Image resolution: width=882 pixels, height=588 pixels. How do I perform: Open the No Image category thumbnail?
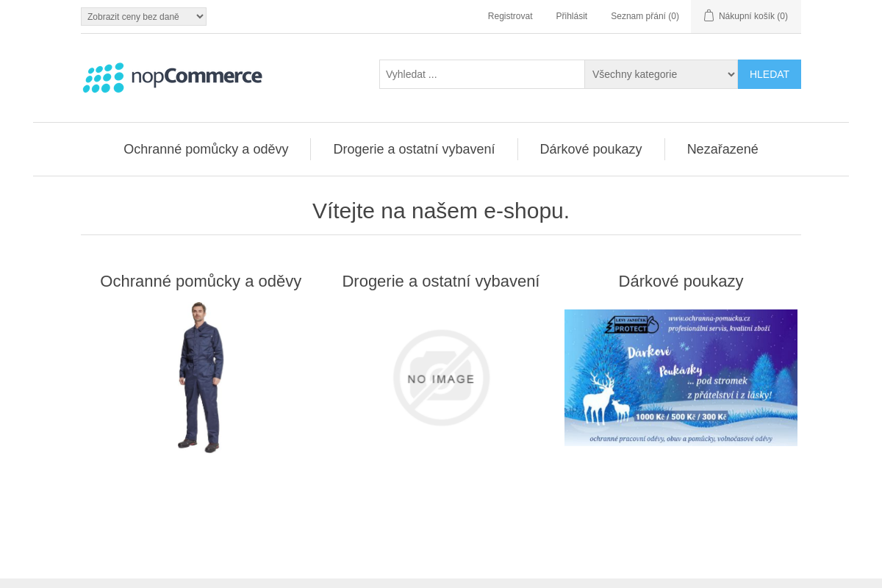click(441, 377)
